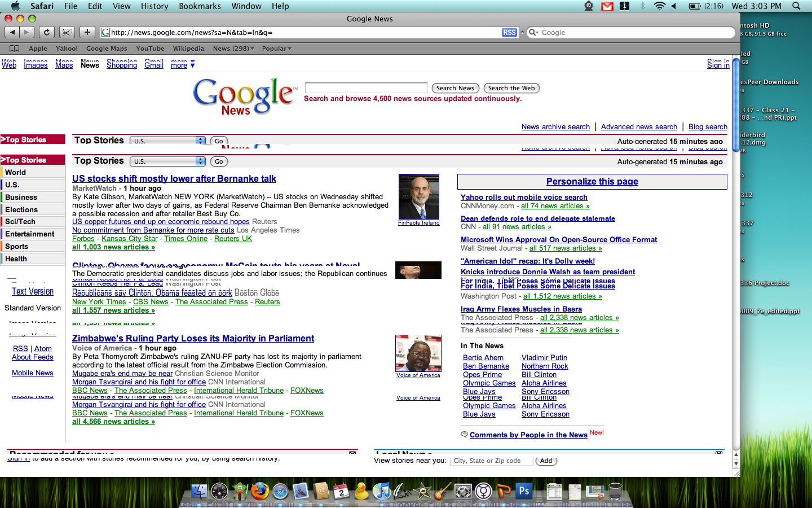Click the 'Text Version' link

[33, 291]
